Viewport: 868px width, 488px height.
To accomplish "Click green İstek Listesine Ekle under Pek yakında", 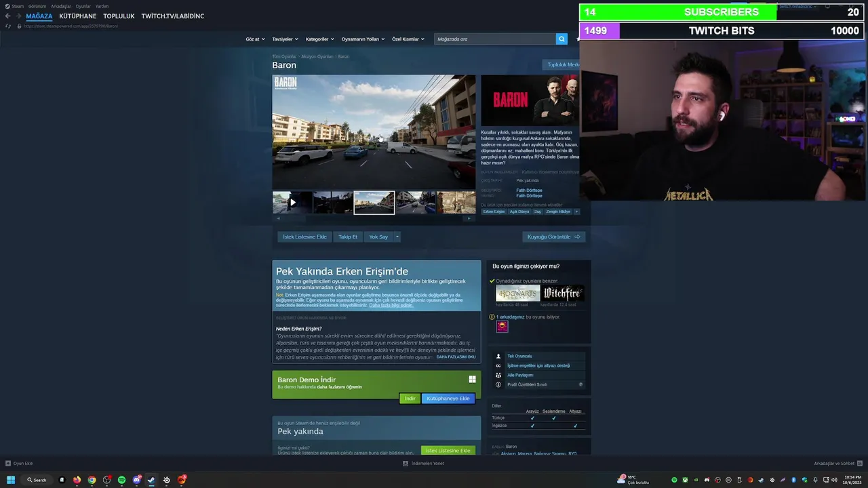I will (448, 451).
